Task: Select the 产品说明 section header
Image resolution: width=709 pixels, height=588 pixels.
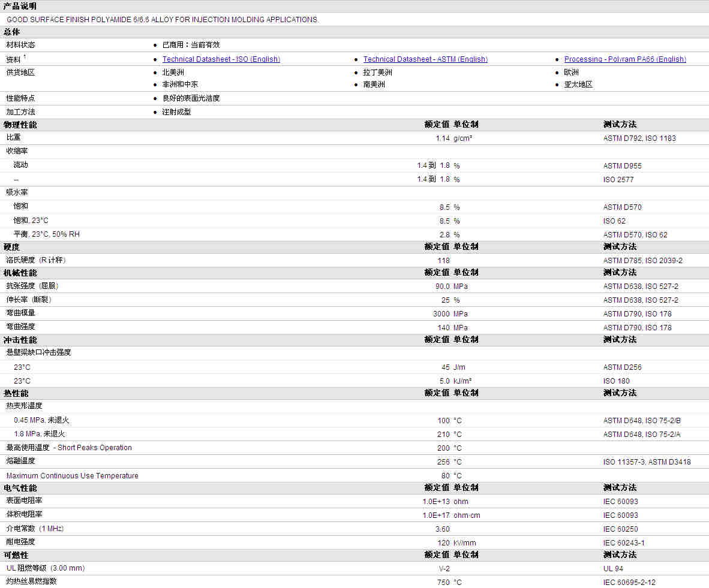Action: 20,6
